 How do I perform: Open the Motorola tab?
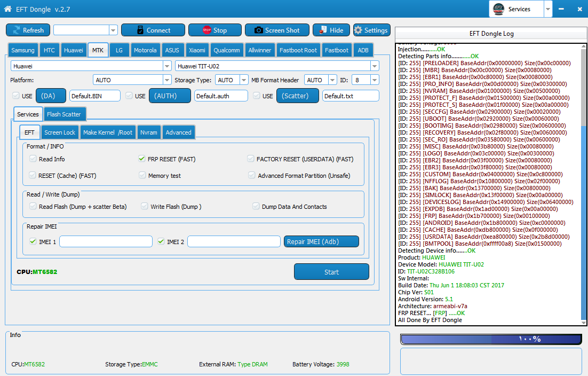pyautogui.click(x=145, y=50)
